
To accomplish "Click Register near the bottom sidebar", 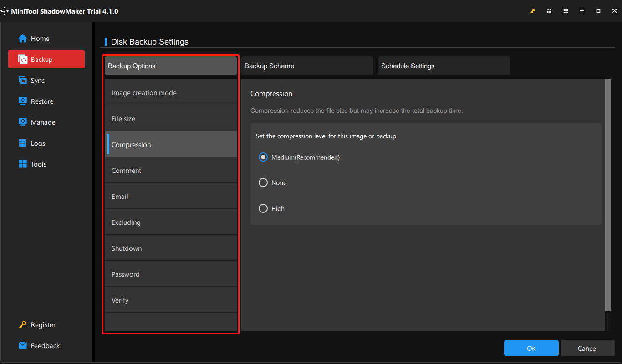I will [x=42, y=324].
